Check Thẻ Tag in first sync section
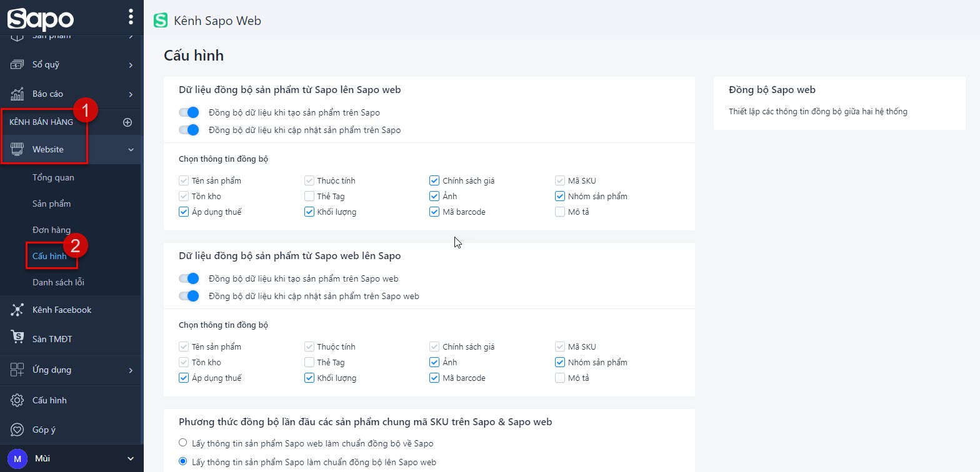980x472 pixels. pyautogui.click(x=309, y=196)
